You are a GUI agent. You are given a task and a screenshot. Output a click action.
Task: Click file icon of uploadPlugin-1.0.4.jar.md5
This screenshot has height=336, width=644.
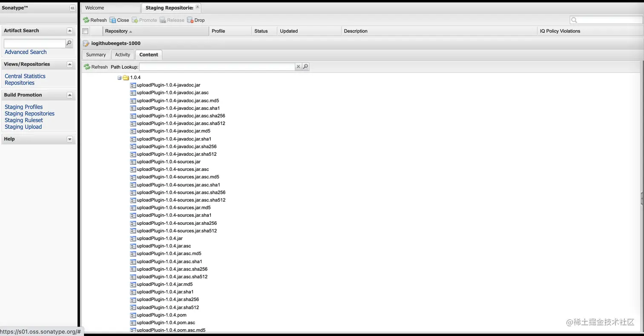point(133,284)
